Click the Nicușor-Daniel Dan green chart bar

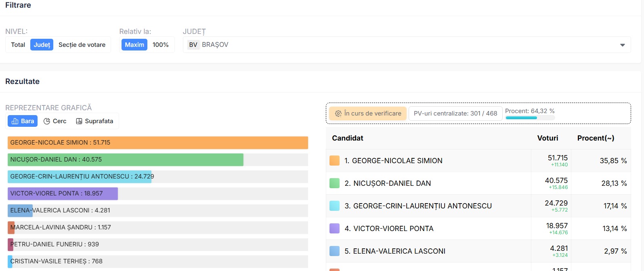(125, 160)
